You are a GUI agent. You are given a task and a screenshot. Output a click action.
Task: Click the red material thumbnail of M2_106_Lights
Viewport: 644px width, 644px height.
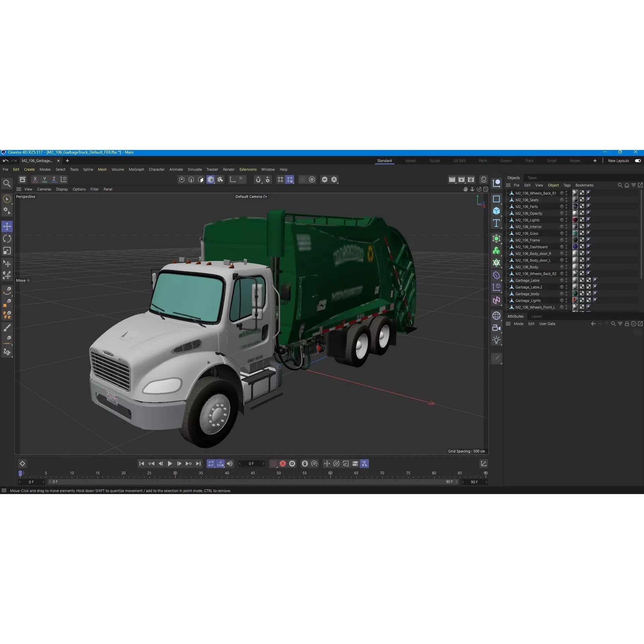(x=575, y=219)
